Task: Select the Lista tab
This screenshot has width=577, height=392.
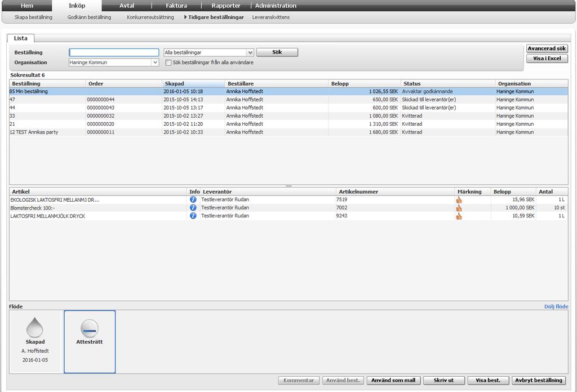Action: click(x=21, y=38)
